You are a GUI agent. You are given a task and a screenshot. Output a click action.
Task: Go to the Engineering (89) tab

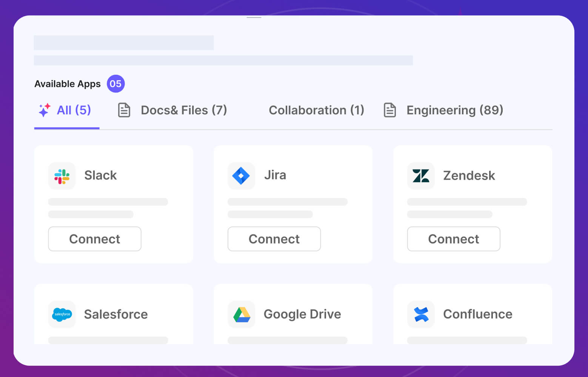pyautogui.click(x=454, y=110)
